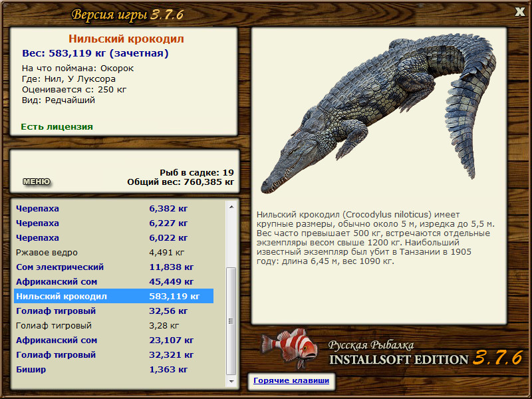The height and width of the screenshot is (399, 532).
Task: Click the red striped fish logo
Action: 289,348
